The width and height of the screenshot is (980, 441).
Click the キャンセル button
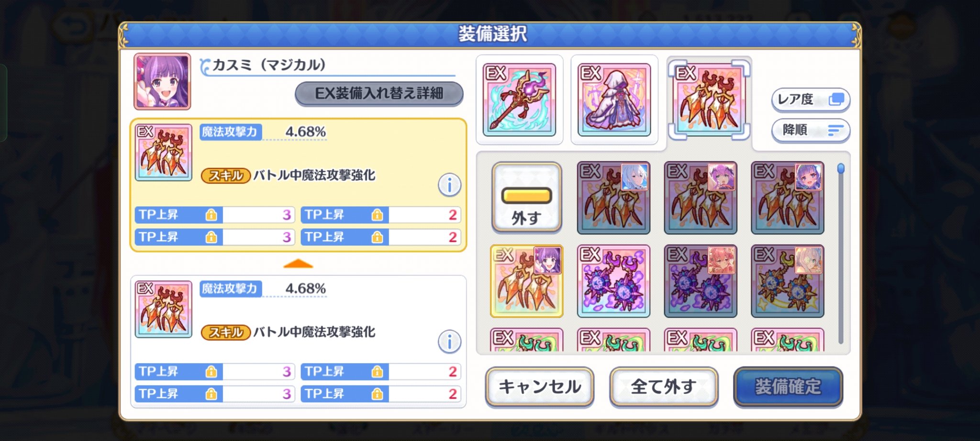(x=540, y=386)
